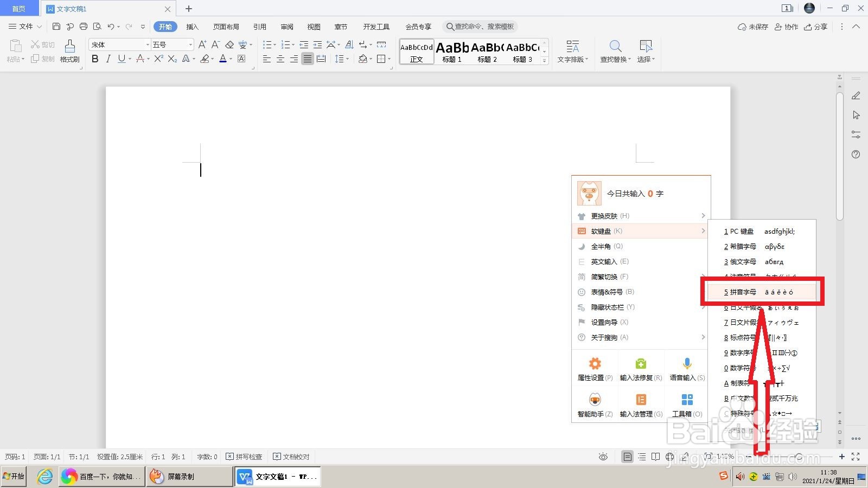Click 输入法修复 repair icon
The height and width of the screenshot is (488, 868).
[x=641, y=363]
